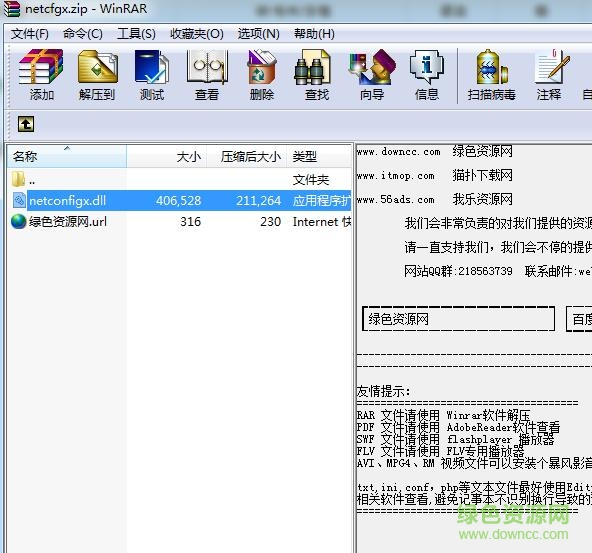Open the 文件(F) menu
The image size is (592, 553).
(x=30, y=34)
